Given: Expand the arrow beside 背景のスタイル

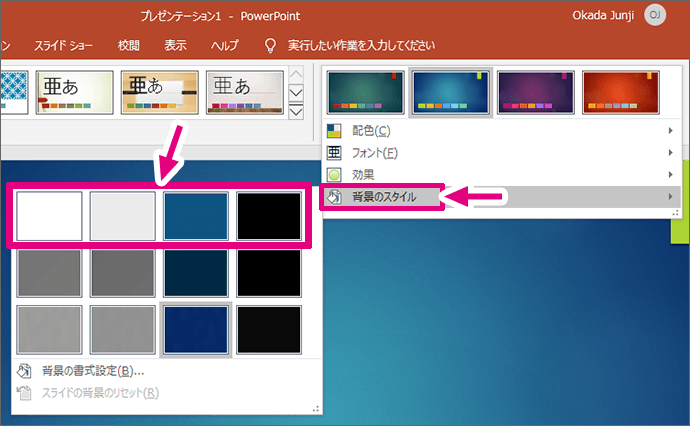Looking at the screenshot, I should pos(670,197).
